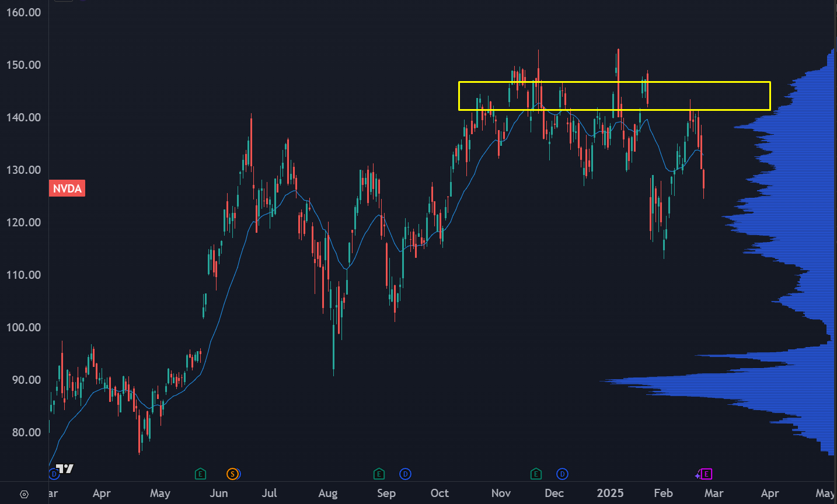This screenshot has width=837, height=504.
Task: Click the purple lightning icon beside the upcoming earnings marker
Action: point(698,475)
